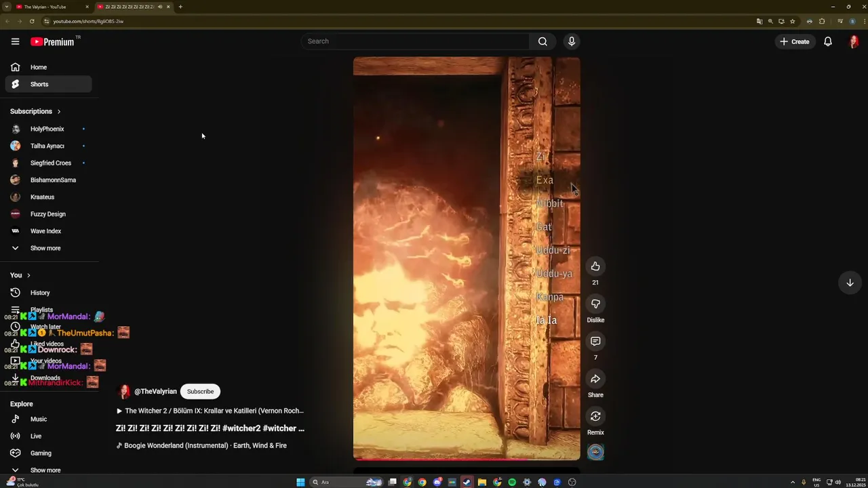The height and width of the screenshot is (488, 868).
Task: Open Steam from the taskbar
Action: tap(467, 482)
